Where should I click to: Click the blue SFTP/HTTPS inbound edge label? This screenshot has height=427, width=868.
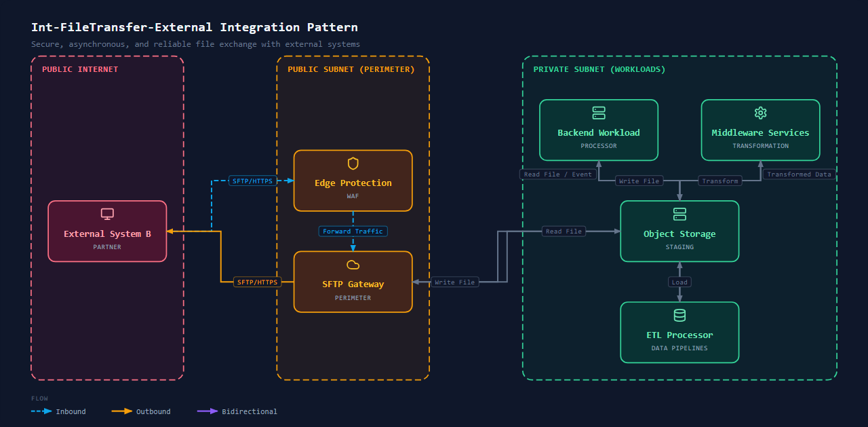(252, 181)
